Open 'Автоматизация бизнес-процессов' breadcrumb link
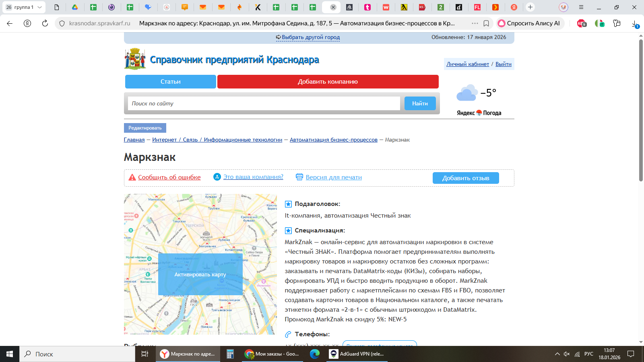Screen dimensions: 644x362 [334, 140]
